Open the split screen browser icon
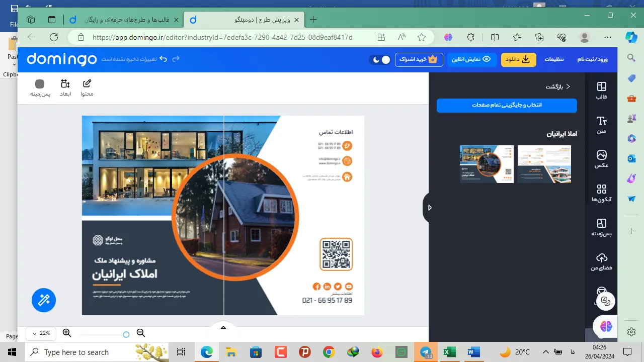This screenshot has height=362, width=644. [x=495, y=37]
